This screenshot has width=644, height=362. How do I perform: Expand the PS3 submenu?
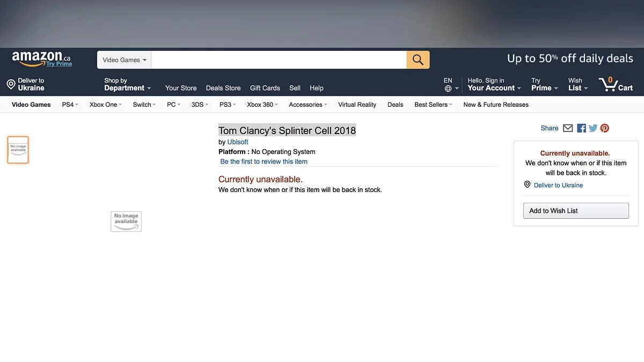228,105
